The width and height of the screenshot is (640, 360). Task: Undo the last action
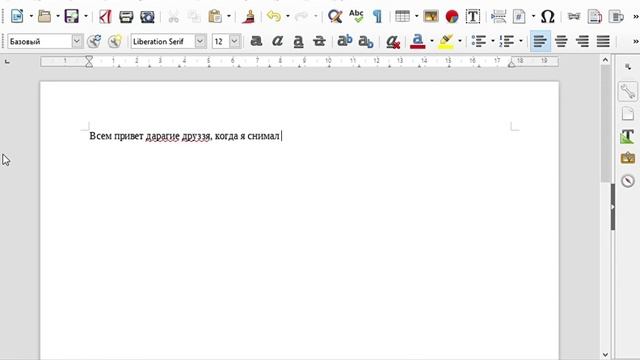coord(273,16)
